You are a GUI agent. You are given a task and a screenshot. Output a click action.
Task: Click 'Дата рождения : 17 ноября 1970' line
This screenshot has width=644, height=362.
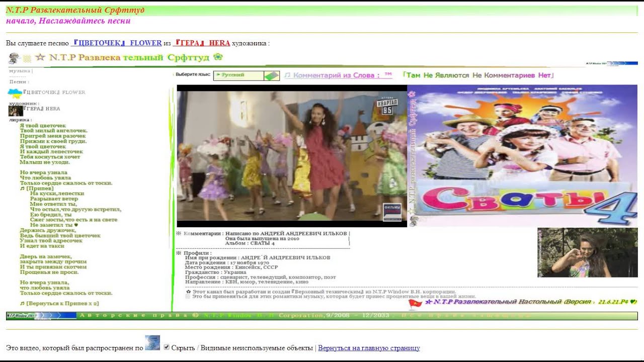[x=227, y=262]
